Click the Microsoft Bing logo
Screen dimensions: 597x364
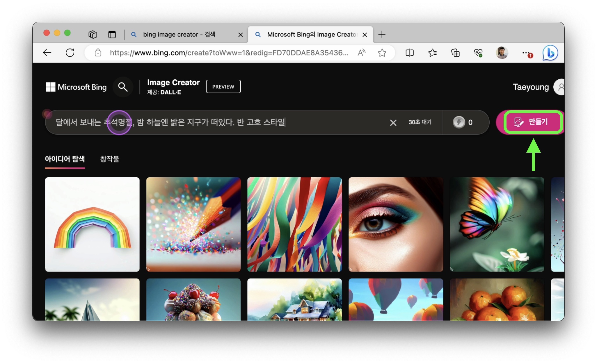76,87
